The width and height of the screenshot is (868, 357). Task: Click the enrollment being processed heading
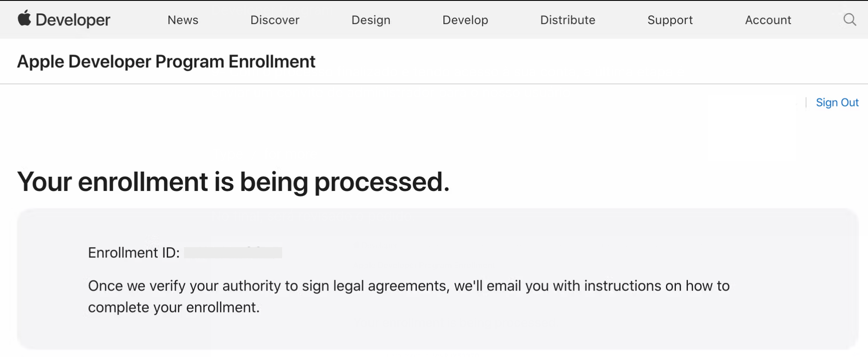click(233, 182)
